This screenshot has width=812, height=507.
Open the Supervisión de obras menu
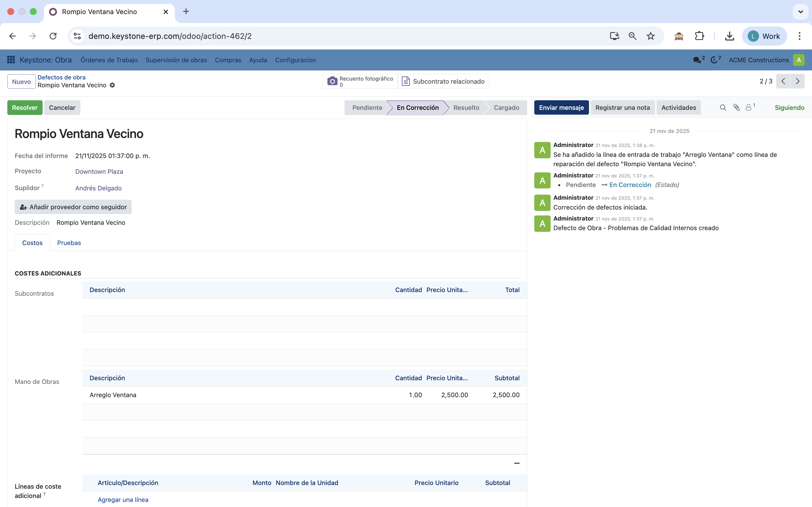pyautogui.click(x=176, y=60)
